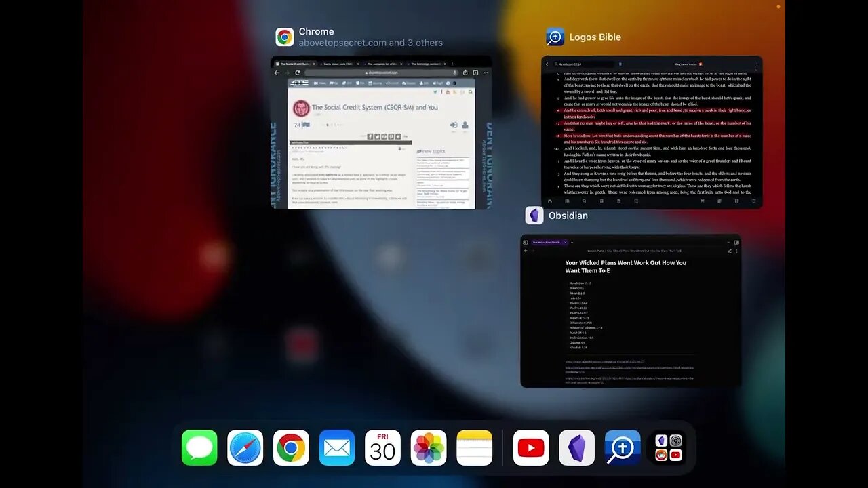
Task: Click Chrome's back arrow in the card
Action: [277, 73]
